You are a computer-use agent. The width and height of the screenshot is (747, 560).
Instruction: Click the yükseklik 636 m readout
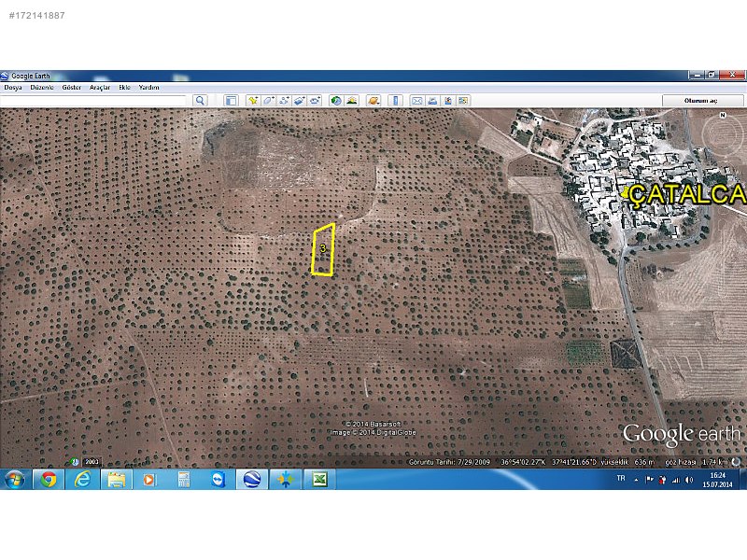click(627, 462)
